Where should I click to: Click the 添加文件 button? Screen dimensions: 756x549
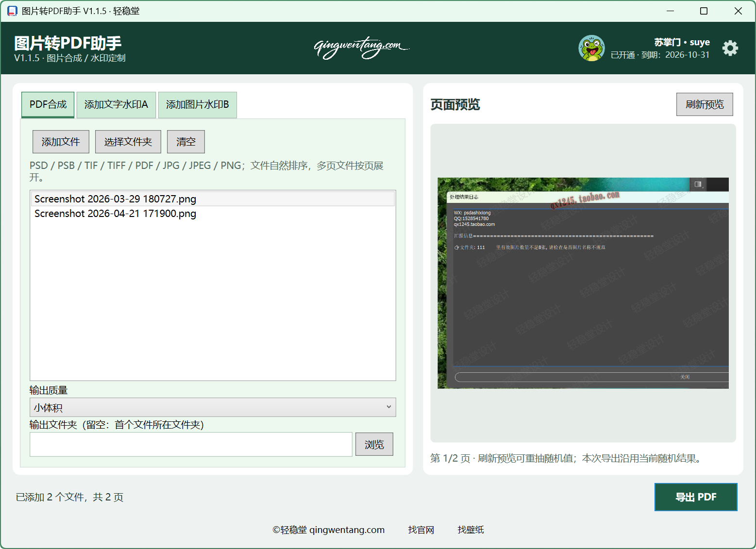pyautogui.click(x=61, y=142)
